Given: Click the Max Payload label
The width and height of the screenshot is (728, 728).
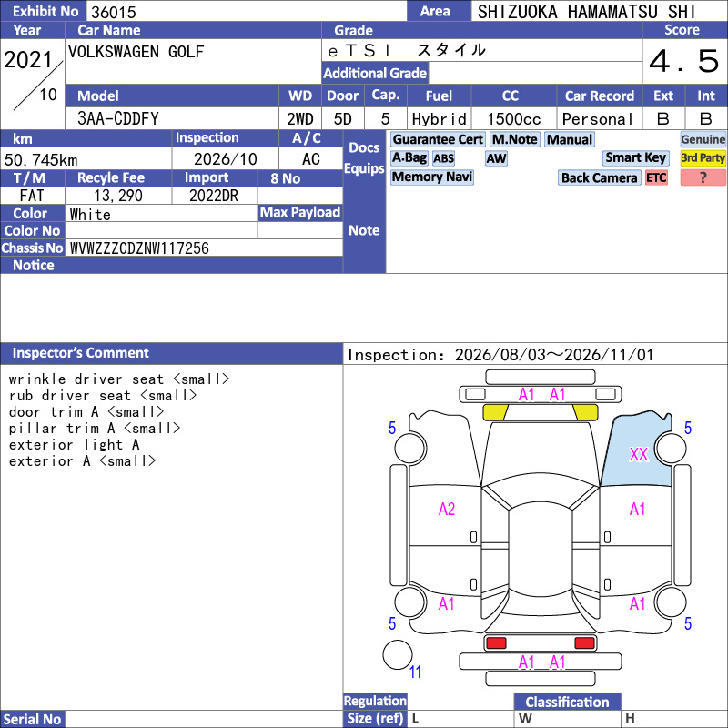Looking at the screenshot, I should pos(300,213).
